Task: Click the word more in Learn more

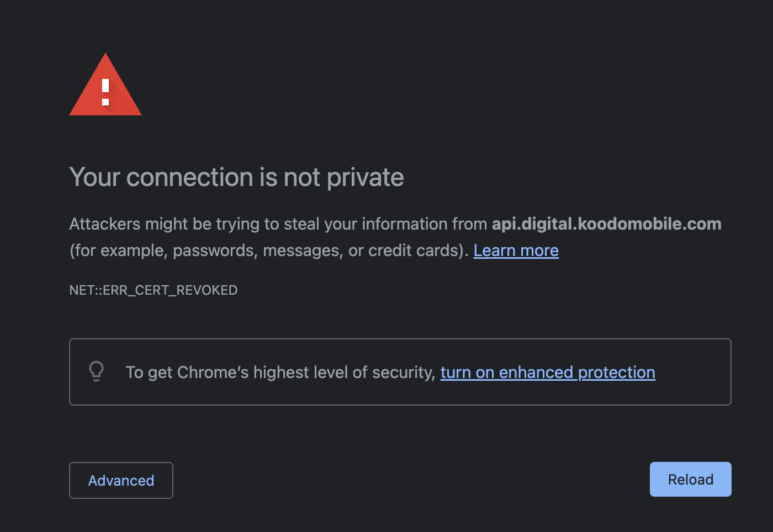Action: [539, 251]
